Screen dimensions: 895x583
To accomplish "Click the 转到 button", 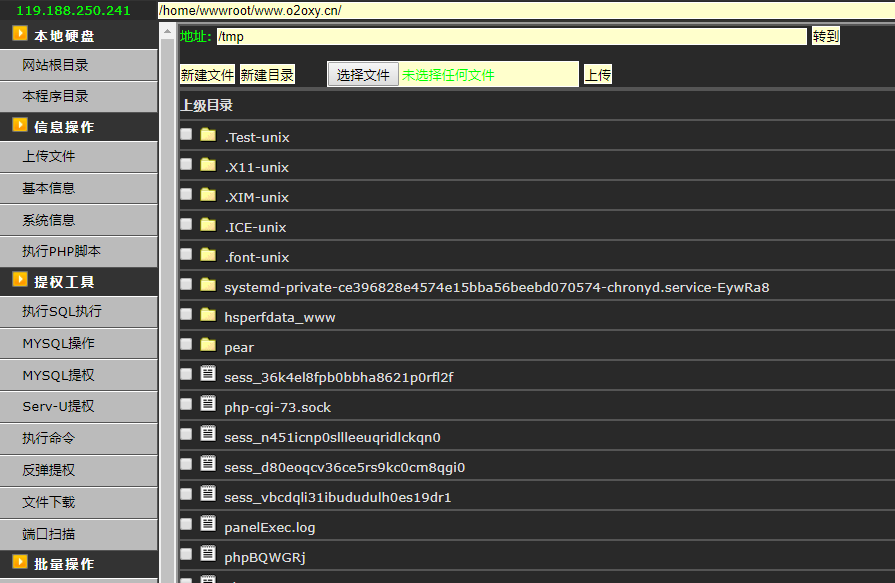I will [x=825, y=36].
